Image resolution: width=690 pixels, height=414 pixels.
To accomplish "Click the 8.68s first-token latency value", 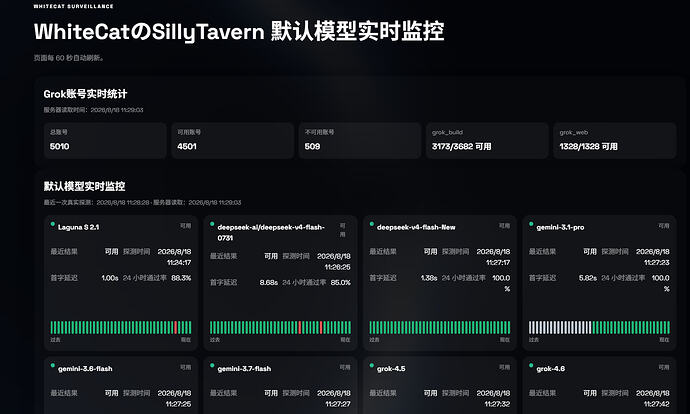I will coord(268,282).
